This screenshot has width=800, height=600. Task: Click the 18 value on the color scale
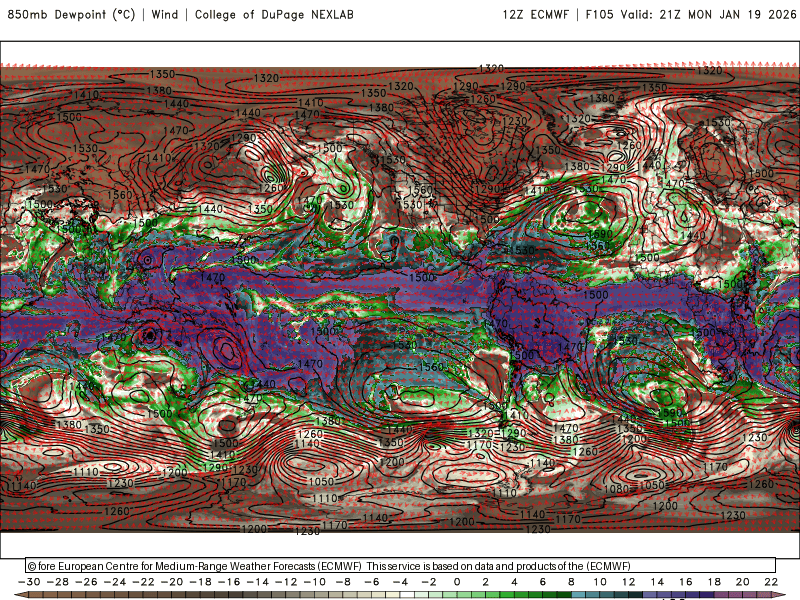[714, 582]
